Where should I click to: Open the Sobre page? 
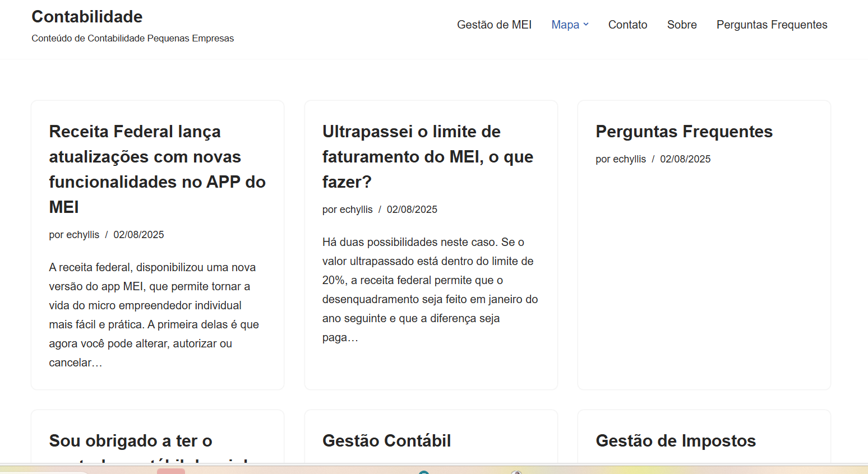point(682,25)
